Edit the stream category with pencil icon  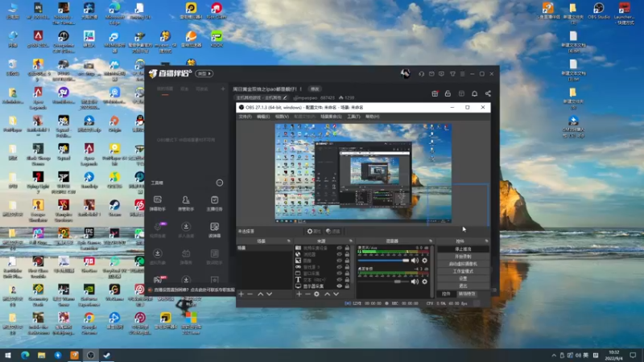coord(285,97)
